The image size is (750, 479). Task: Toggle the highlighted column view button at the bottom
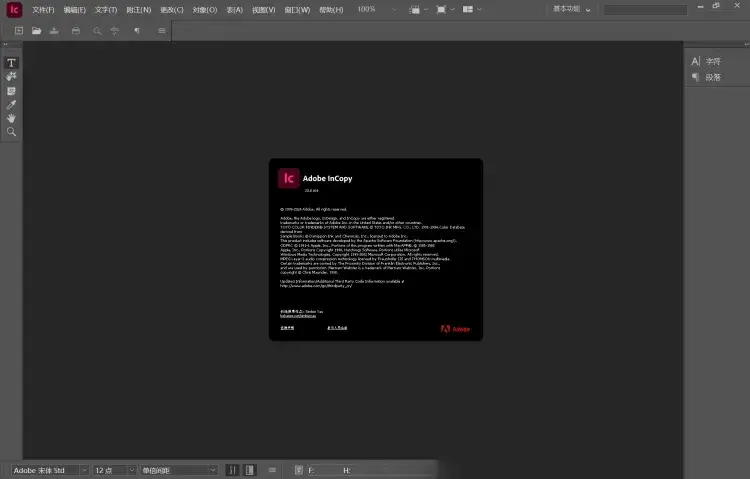coord(249,469)
